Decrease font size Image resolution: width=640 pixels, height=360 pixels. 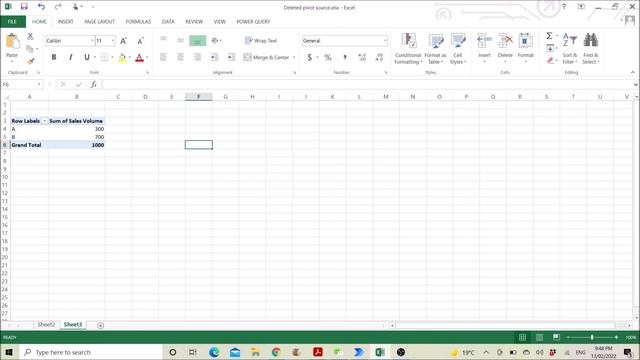coord(140,41)
